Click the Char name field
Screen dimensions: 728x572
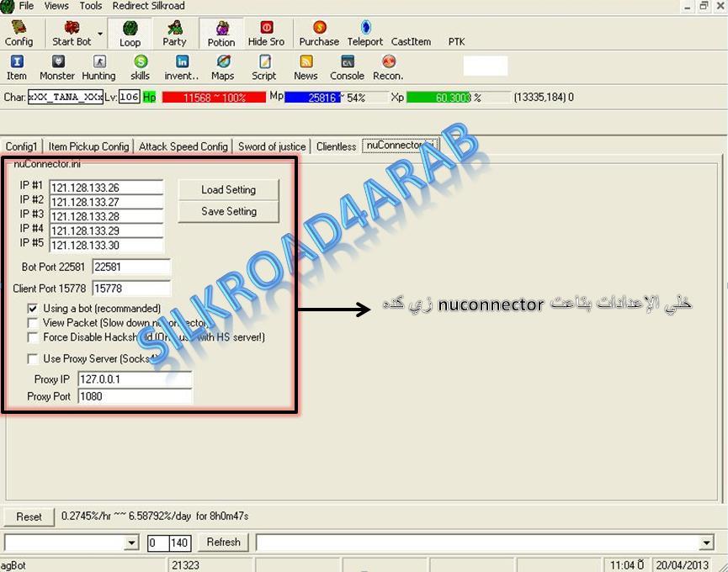pos(66,97)
